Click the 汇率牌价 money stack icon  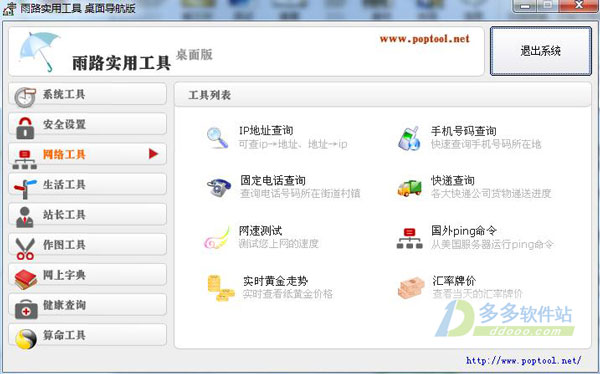pyautogui.click(x=411, y=288)
